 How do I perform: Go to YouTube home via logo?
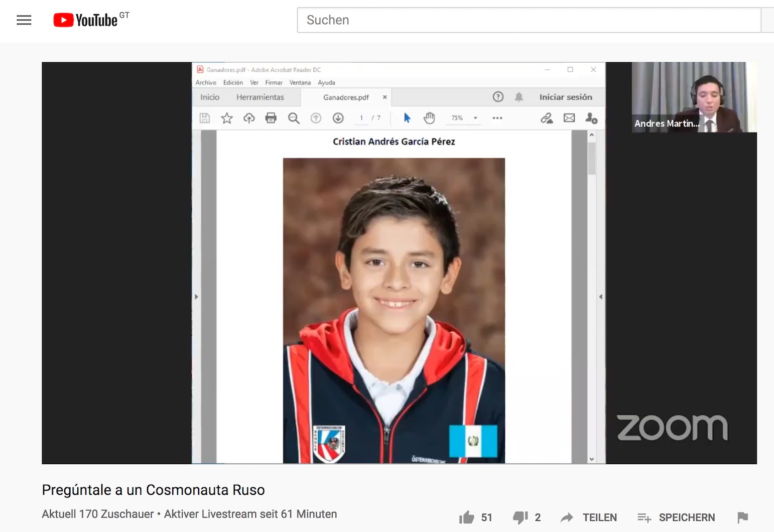tap(86, 20)
